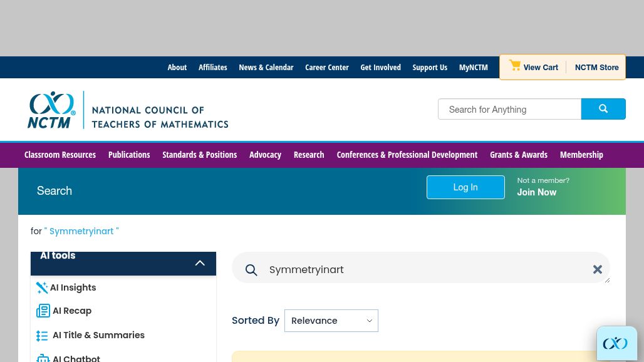Click the blue magnifier search button

click(x=603, y=109)
